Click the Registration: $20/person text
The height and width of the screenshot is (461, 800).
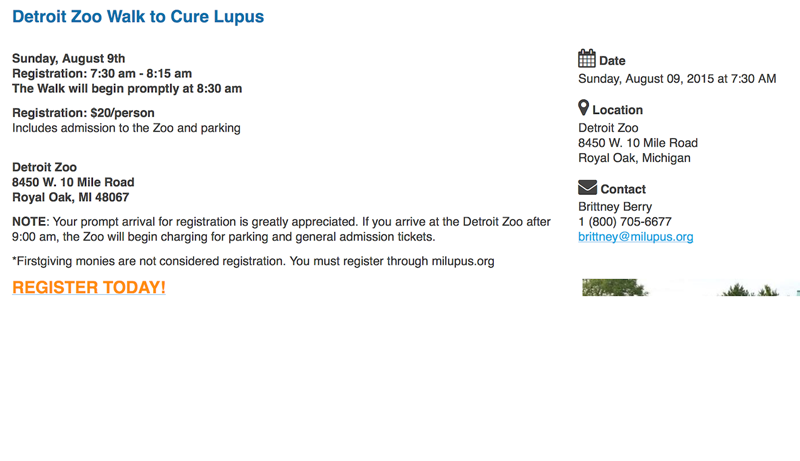coord(83,113)
